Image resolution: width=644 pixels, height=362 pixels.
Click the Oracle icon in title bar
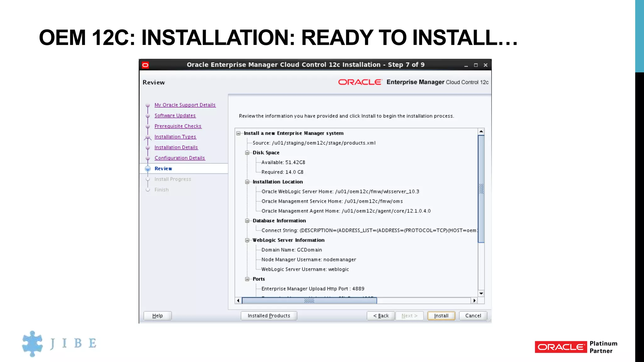click(x=145, y=65)
